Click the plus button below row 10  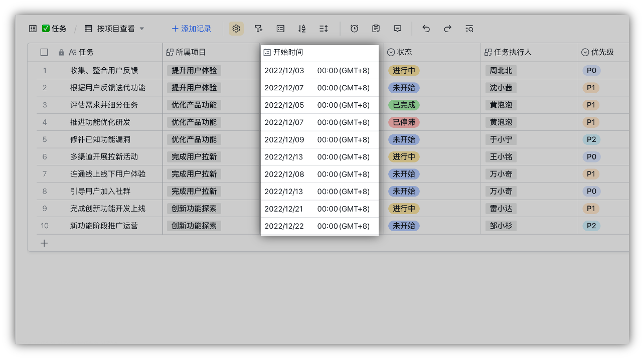(44, 243)
